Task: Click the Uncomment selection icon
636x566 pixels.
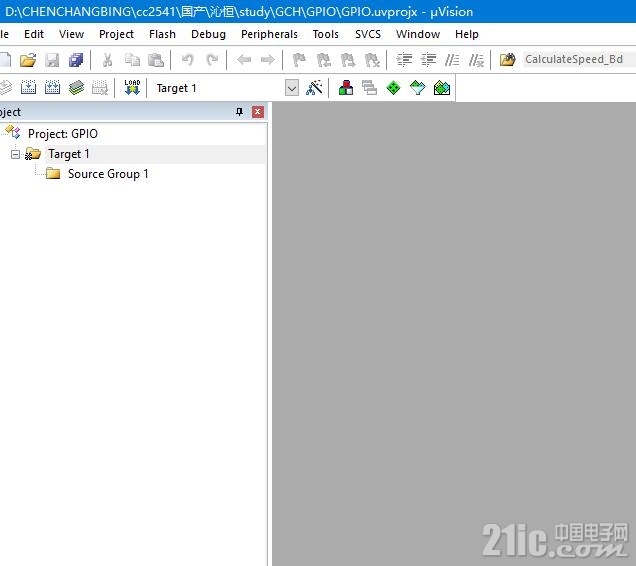Action: [477, 60]
